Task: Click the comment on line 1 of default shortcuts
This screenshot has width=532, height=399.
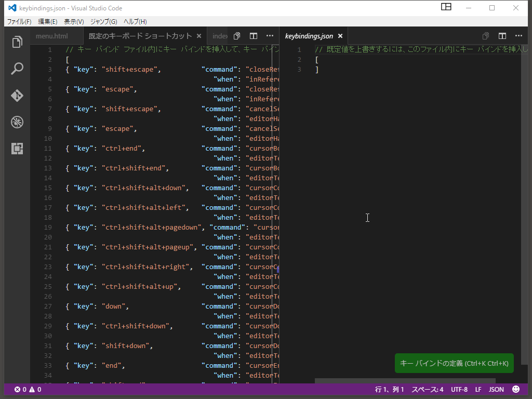Action: (x=172, y=49)
